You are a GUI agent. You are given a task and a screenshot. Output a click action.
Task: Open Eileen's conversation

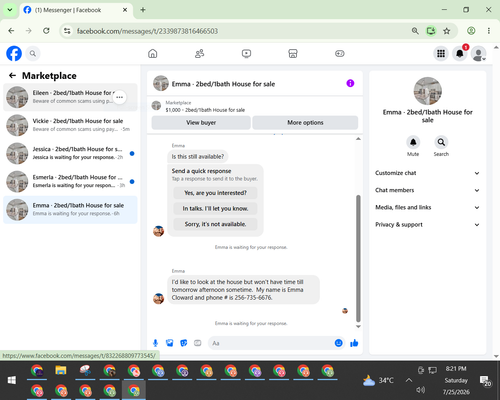70,97
